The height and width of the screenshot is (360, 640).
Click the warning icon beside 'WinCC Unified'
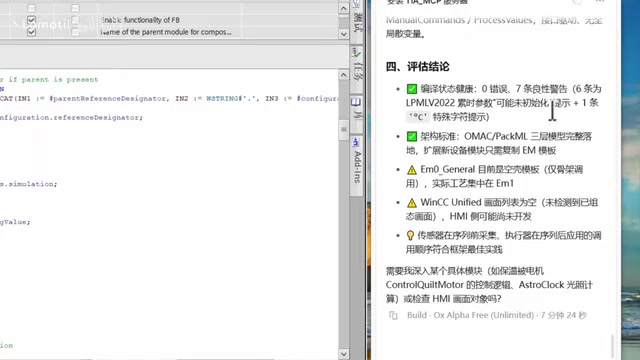tap(412, 203)
